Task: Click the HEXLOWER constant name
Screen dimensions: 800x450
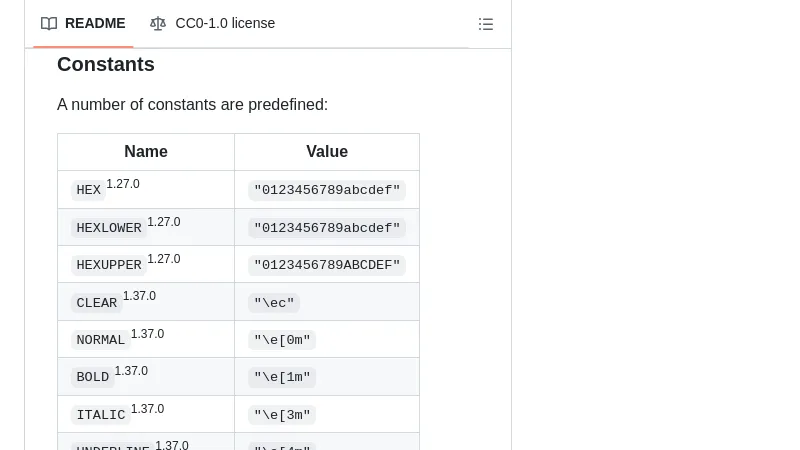Action: click(109, 228)
